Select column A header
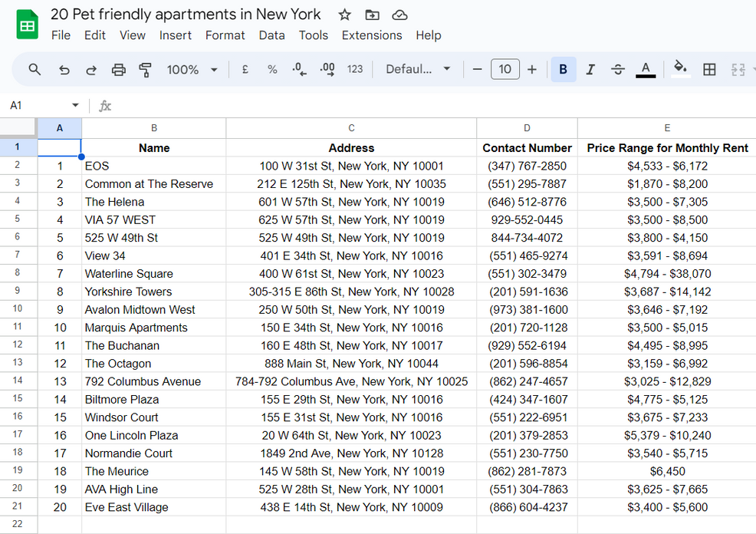Image resolution: width=756 pixels, height=534 pixels. tap(60, 128)
